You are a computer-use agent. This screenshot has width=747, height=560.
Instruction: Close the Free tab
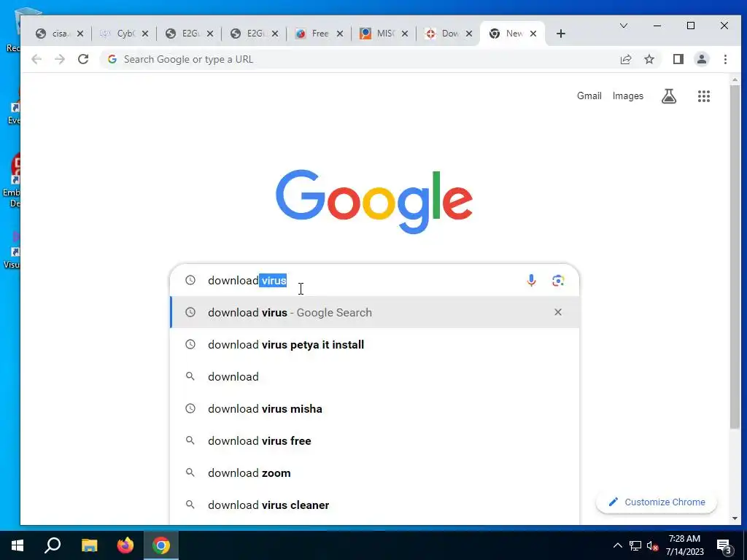pyautogui.click(x=340, y=34)
